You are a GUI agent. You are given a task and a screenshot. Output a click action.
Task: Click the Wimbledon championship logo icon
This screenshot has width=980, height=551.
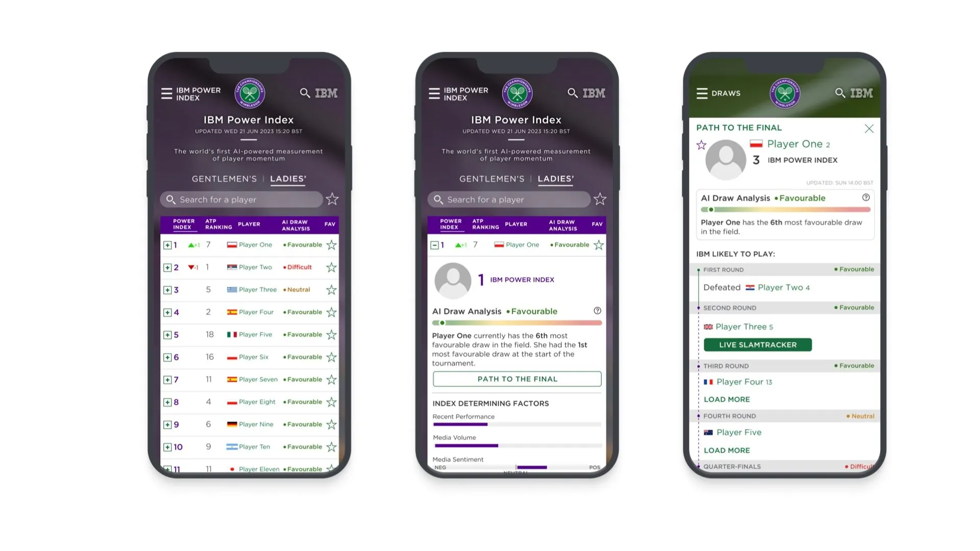249,93
